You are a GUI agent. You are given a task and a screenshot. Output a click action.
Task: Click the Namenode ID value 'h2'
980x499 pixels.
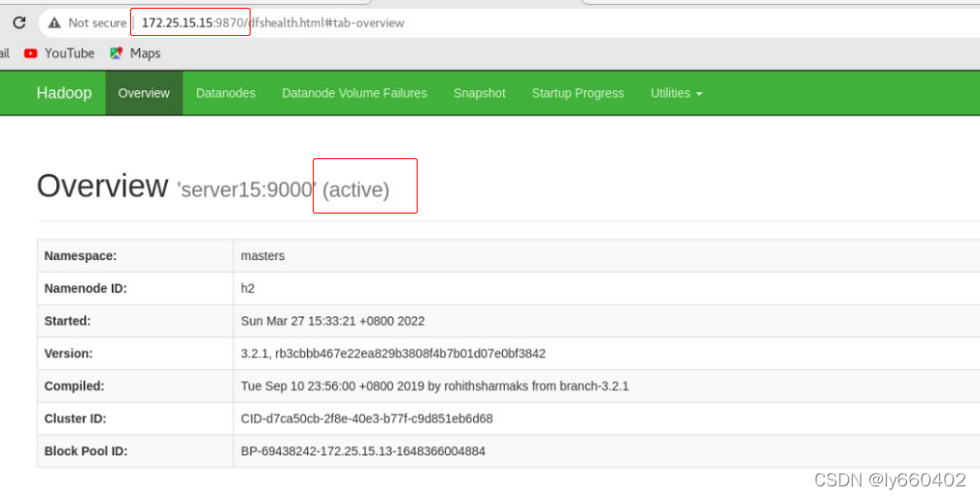tap(248, 288)
